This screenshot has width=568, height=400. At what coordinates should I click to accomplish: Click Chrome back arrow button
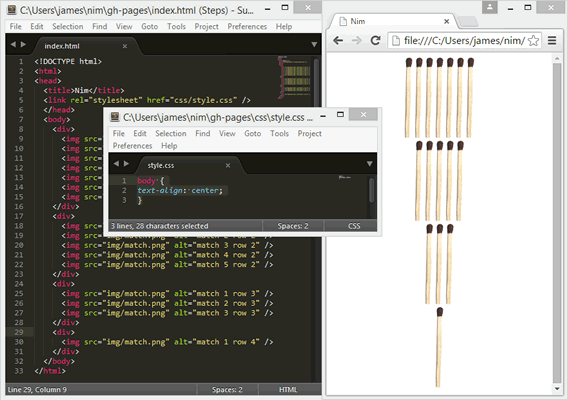point(338,41)
